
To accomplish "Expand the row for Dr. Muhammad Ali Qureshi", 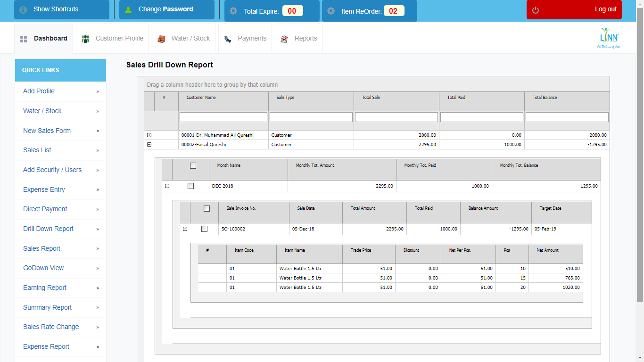I will pyautogui.click(x=149, y=135).
